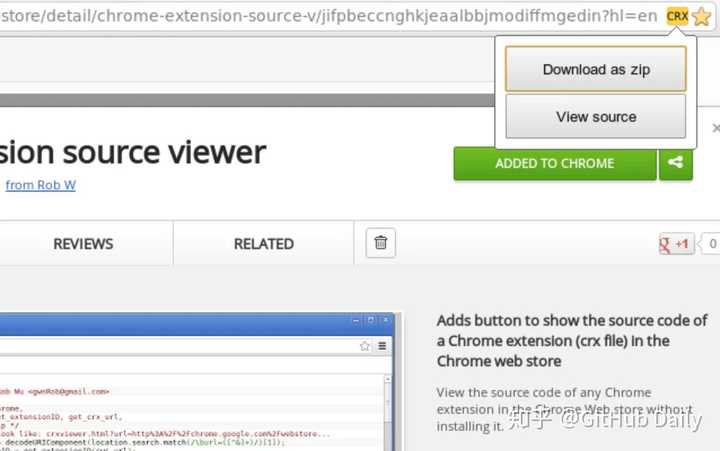Screen dimensions: 720x451
Task: Click the extension source viewer title heading
Action: pyautogui.click(x=133, y=152)
